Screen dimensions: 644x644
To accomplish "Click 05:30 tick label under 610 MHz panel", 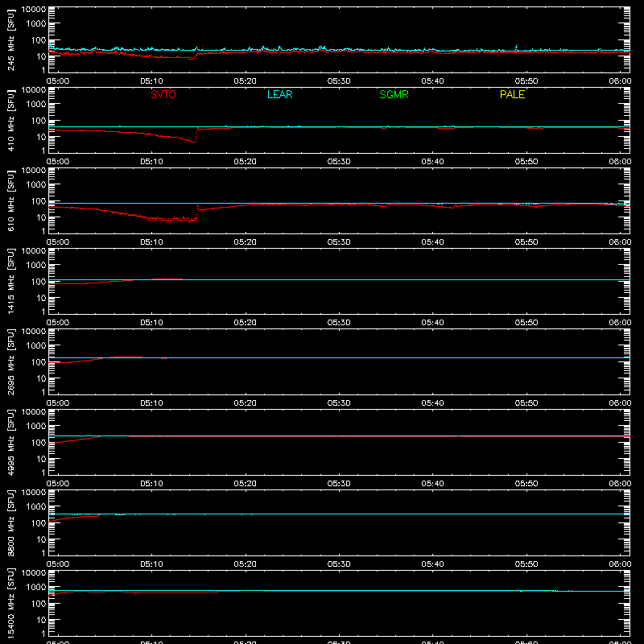I will point(339,242).
